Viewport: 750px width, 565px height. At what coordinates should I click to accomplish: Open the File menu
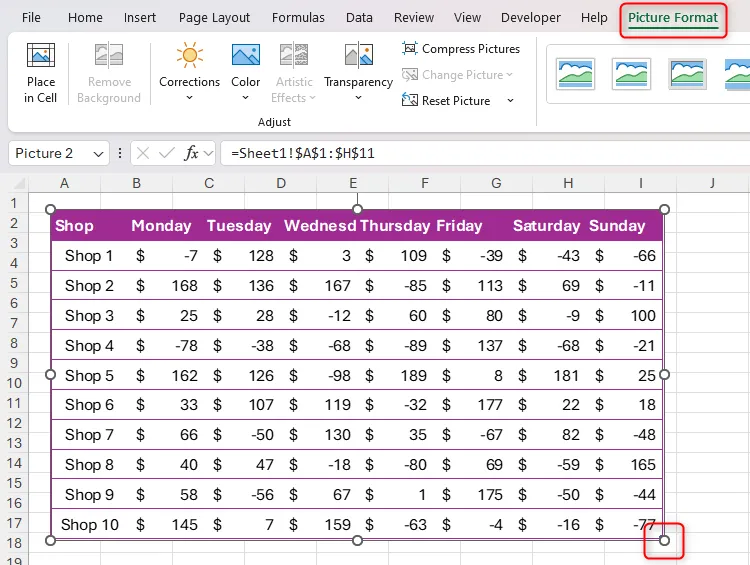[x=31, y=18]
